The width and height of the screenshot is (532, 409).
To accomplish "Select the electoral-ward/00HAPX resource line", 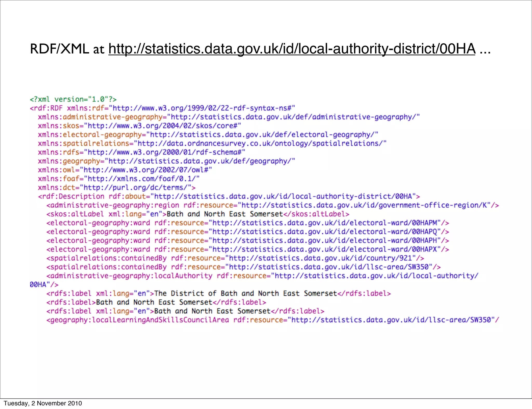I will pos(248,249).
